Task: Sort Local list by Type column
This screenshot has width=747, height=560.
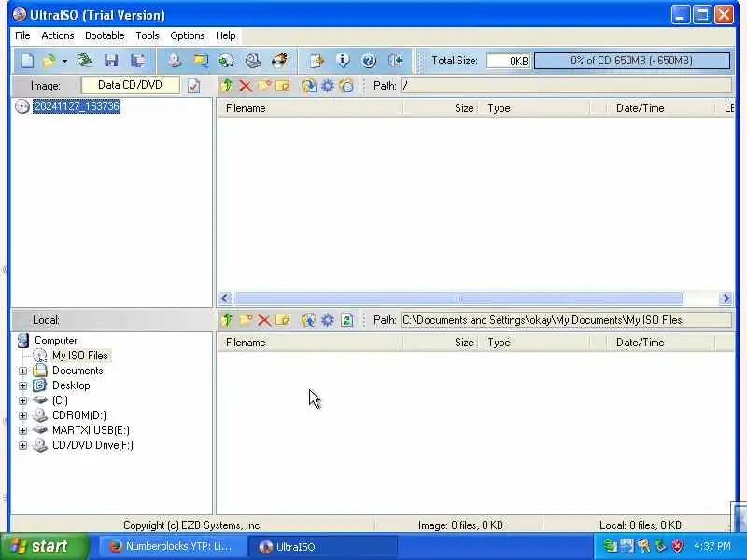Action: tap(534, 343)
